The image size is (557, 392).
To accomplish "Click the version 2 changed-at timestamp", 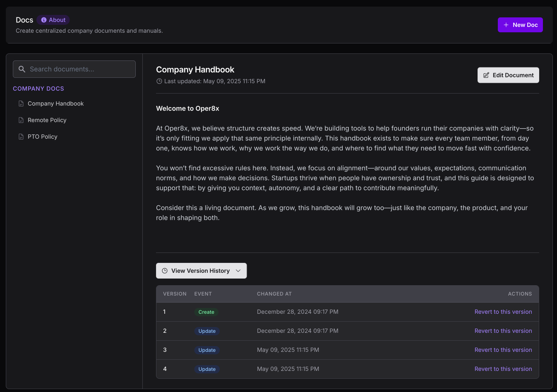I will click(298, 331).
